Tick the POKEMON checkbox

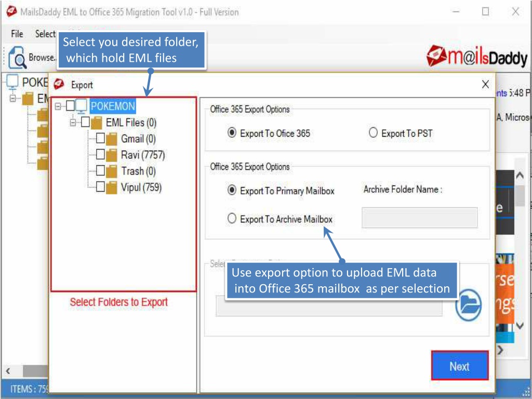pyautogui.click(x=70, y=106)
